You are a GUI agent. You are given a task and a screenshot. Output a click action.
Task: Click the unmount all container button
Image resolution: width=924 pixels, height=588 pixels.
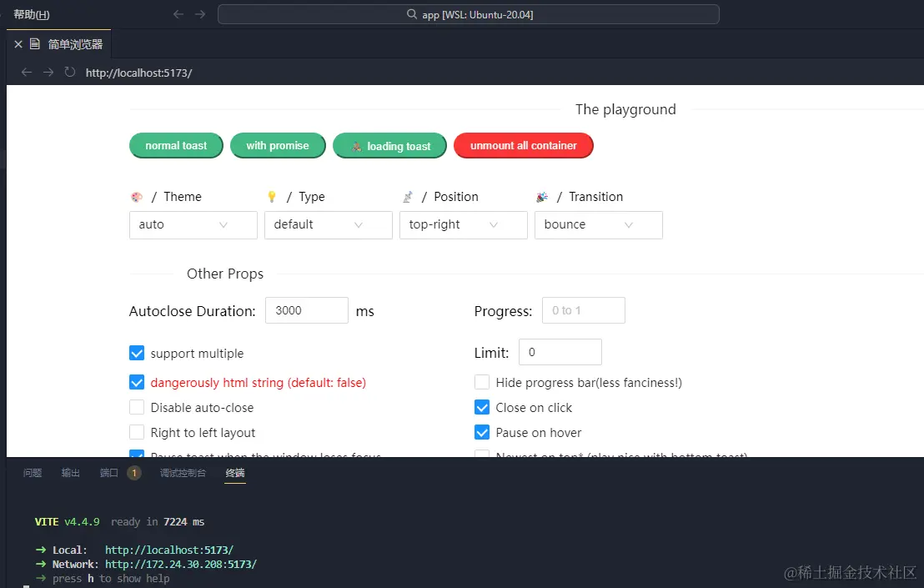pos(523,145)
